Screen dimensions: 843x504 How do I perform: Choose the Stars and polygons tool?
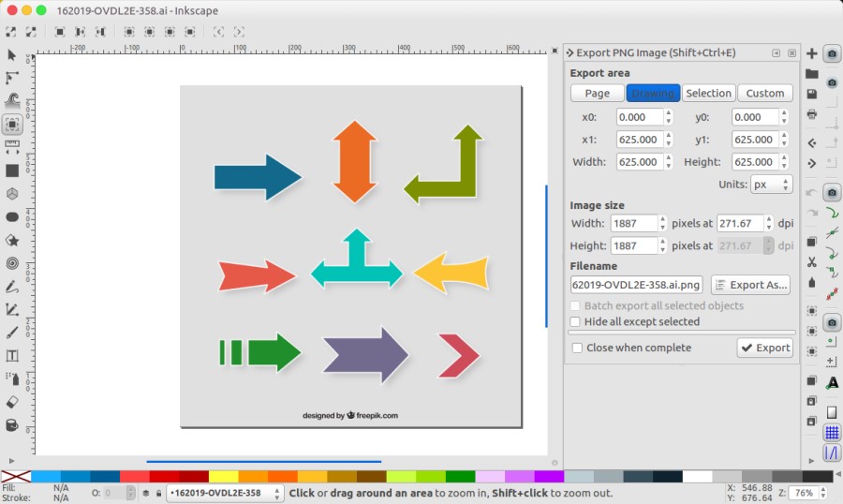tap(12, 240)
